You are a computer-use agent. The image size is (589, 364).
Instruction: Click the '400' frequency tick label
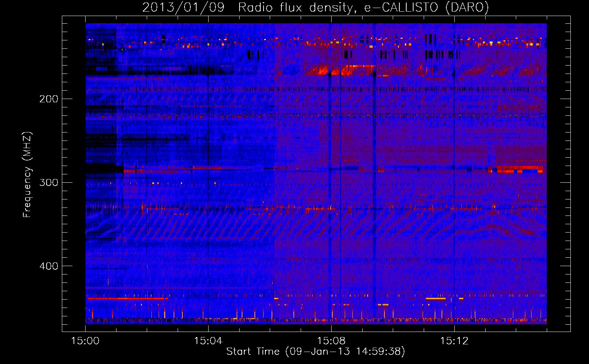49,266
